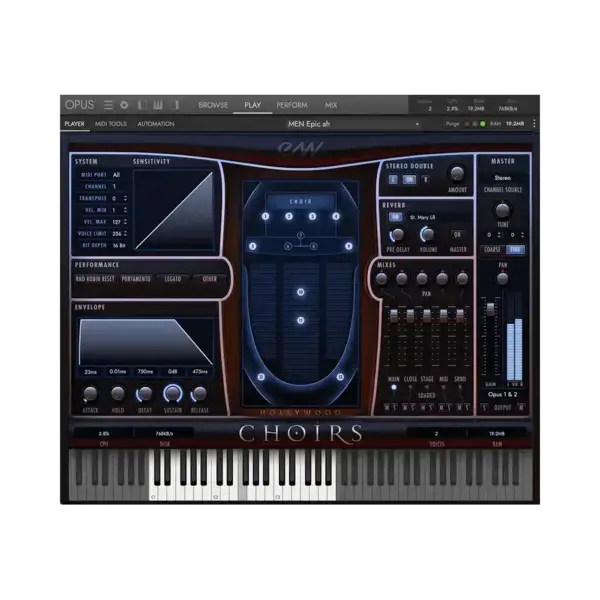Image resolution: width=600 pixels, height=600 pixels.
Task: Mute the master Output with M
Action: click(x=521, y=408)
